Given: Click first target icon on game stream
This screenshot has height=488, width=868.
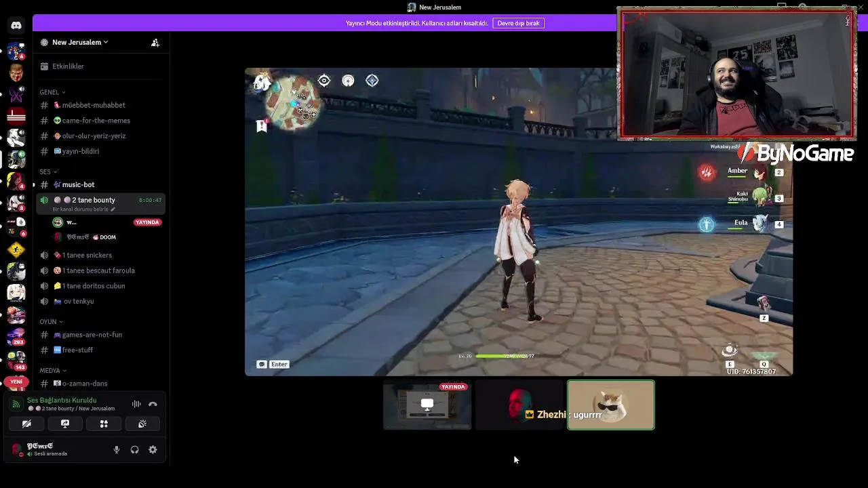Looking at the screenshot, I should pos(324,81).
